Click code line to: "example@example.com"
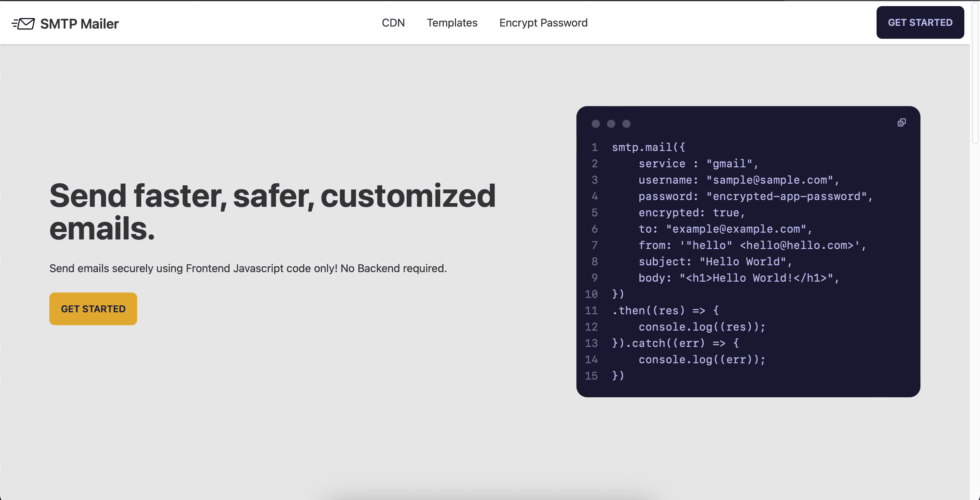Image resolution: width=980 pixels, height=500 pixels. coord(725,229)
